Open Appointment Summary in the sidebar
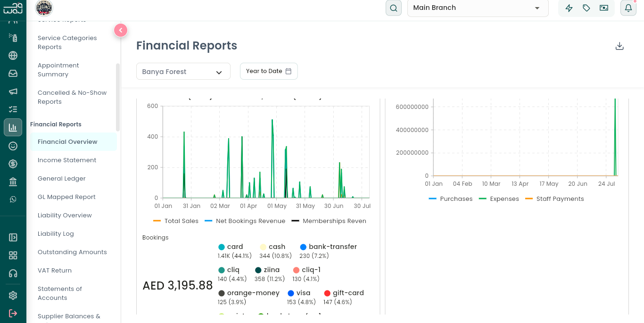This screenshot has height=323, width=644. (x=58, y=70)
